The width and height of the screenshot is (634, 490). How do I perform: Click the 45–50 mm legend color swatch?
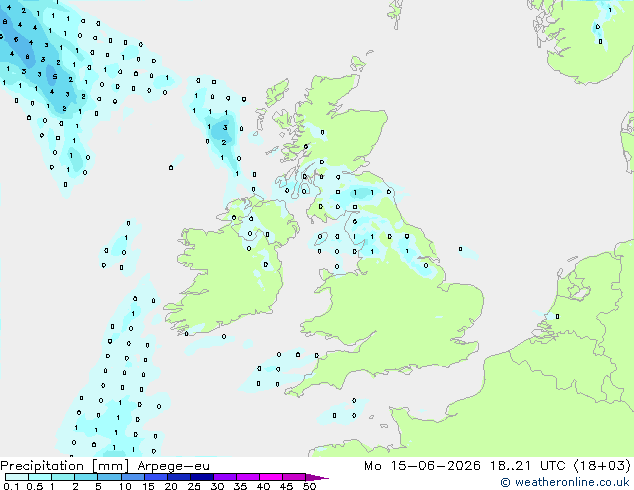[294, 477]
